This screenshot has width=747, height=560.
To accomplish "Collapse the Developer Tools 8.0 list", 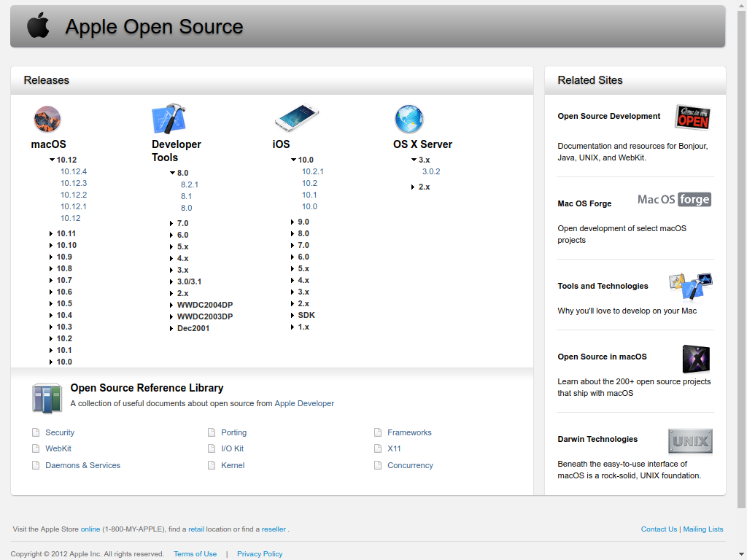I will (172, 173).
